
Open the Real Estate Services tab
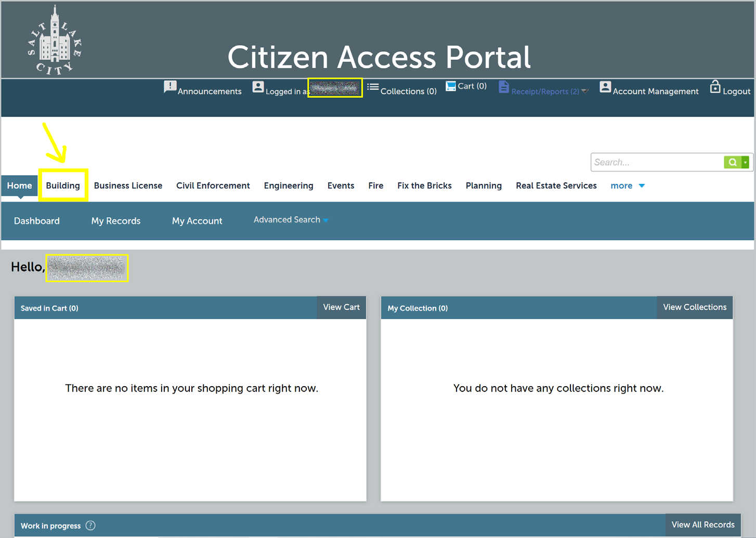556,186
